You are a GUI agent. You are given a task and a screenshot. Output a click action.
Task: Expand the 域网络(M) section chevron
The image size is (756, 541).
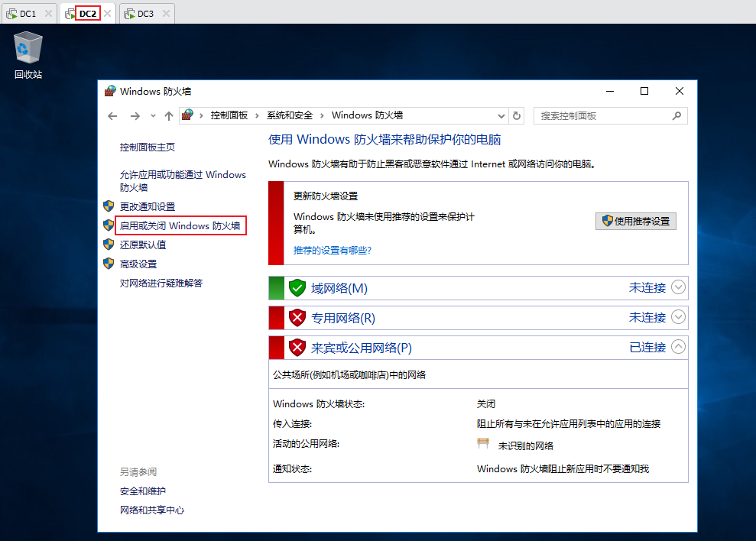pyautogui.click(x=678, y=287)
